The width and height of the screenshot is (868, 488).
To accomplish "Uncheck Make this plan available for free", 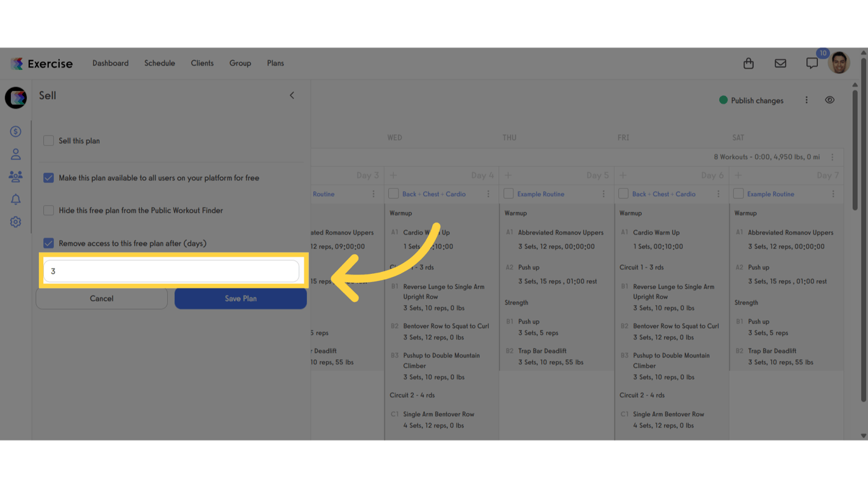I will click(x=48, y=178).
